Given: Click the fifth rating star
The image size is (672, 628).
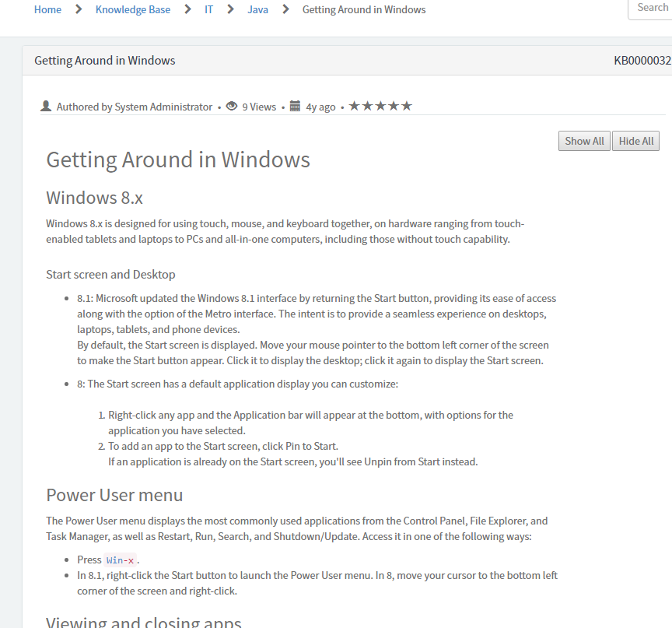Looking at the screenshot, I should point(407,106).
